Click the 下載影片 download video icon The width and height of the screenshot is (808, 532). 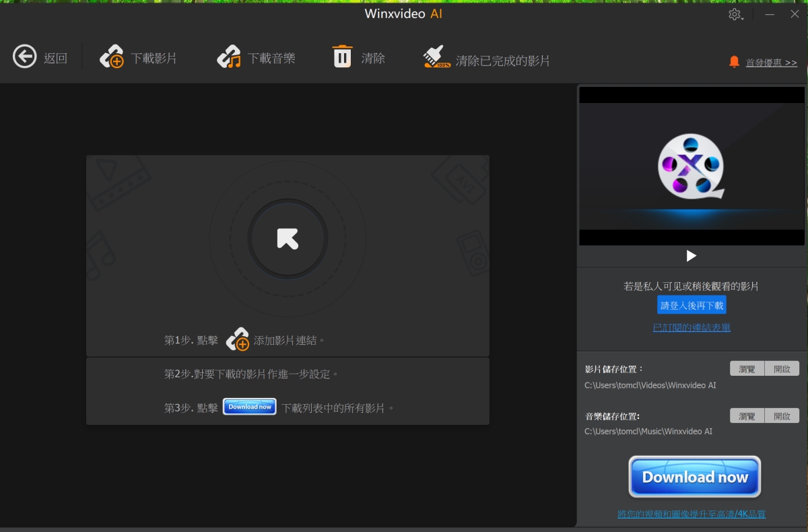[112, 57]
